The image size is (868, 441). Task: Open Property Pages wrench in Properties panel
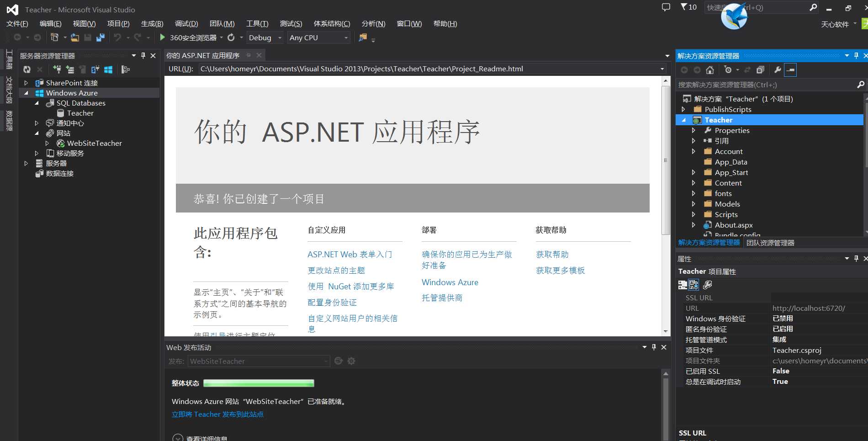pos(708,285)
